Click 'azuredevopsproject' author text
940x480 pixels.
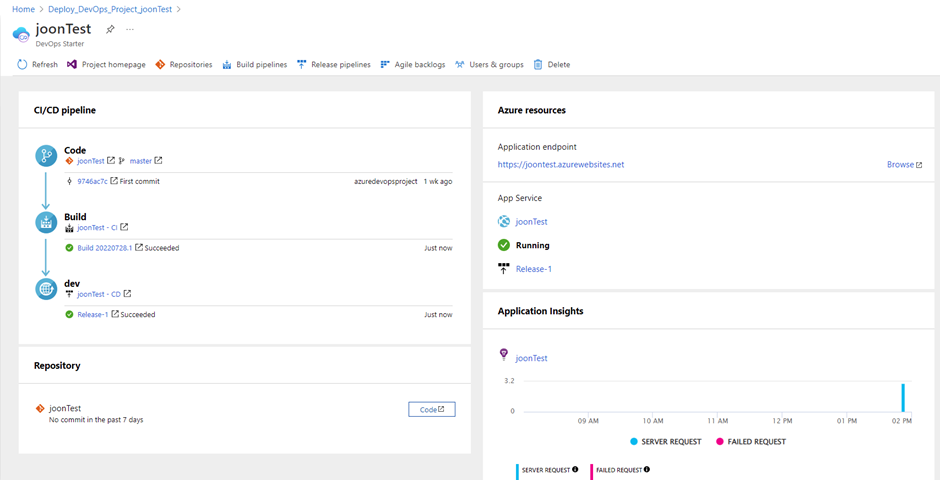click(385, 181)
